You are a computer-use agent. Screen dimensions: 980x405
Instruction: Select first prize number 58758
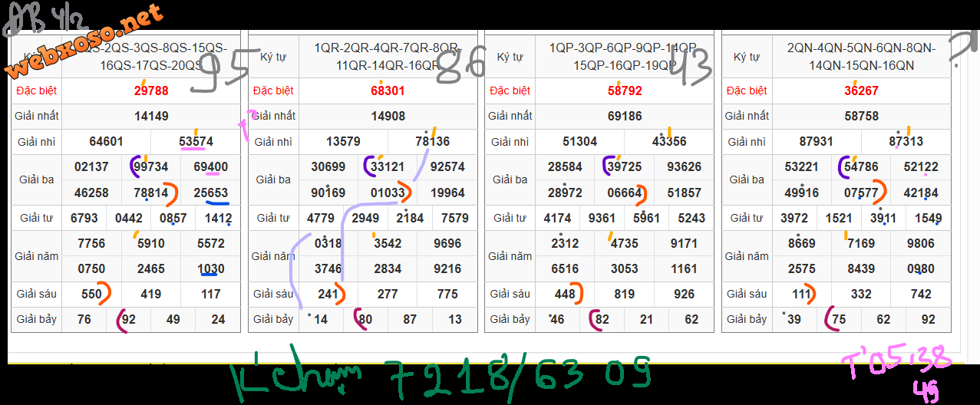[x=861, y=117]
